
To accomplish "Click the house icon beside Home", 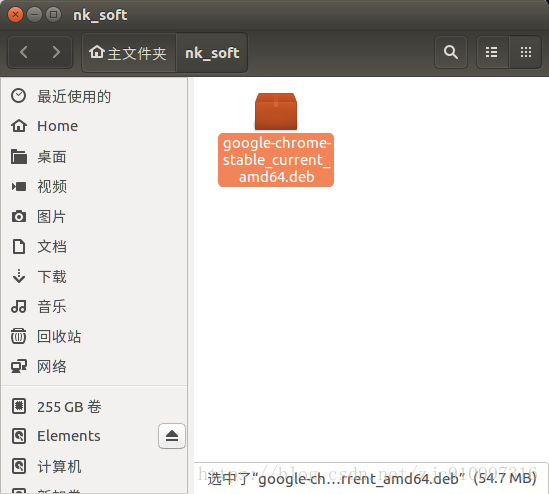I will 19,126.
